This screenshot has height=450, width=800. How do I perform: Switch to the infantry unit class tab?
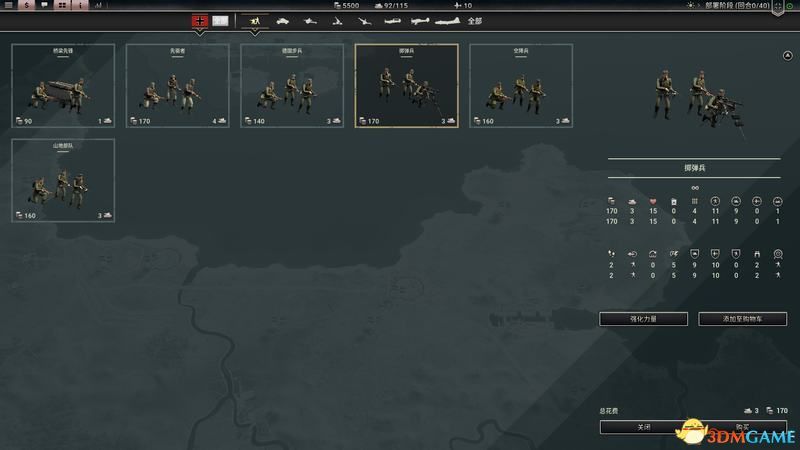point(255,21)
